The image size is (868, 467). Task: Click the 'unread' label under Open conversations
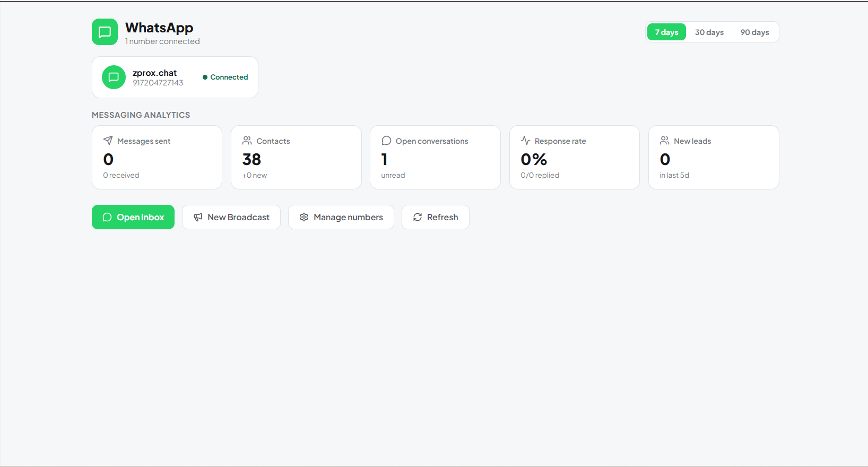tap(393, 175)
